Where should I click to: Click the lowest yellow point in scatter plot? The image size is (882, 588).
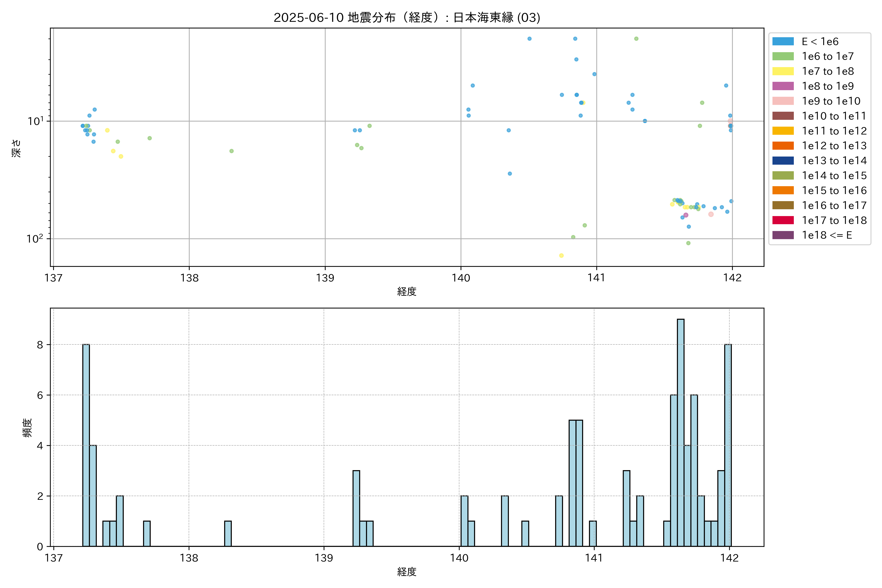(561, 255)
